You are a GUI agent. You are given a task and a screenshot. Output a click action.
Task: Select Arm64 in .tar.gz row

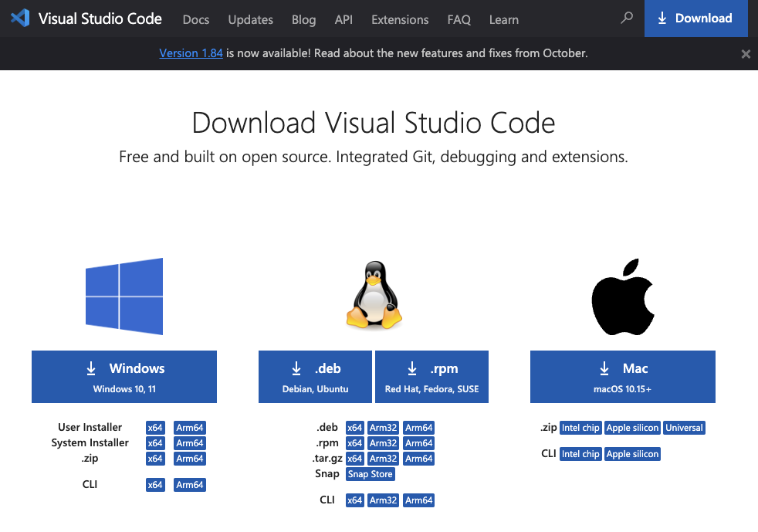(x=418, y=459)
